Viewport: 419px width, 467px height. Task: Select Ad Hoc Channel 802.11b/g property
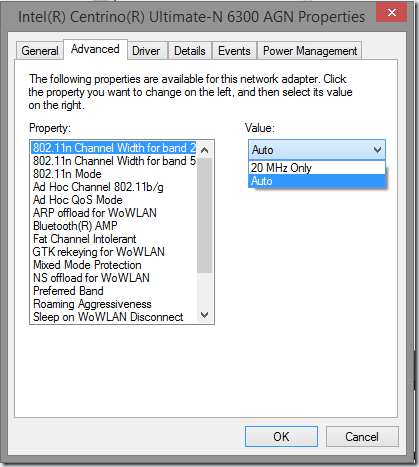pos(114,187)
